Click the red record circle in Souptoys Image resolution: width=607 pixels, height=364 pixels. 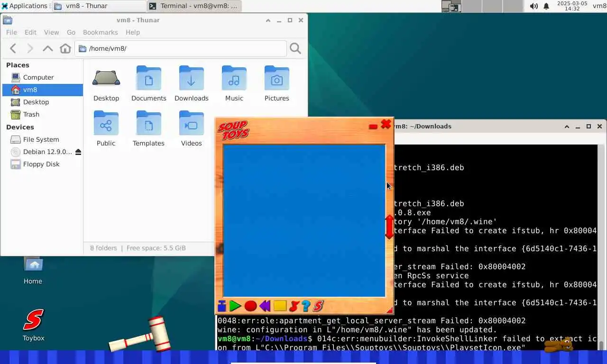(x=250, y=306)
